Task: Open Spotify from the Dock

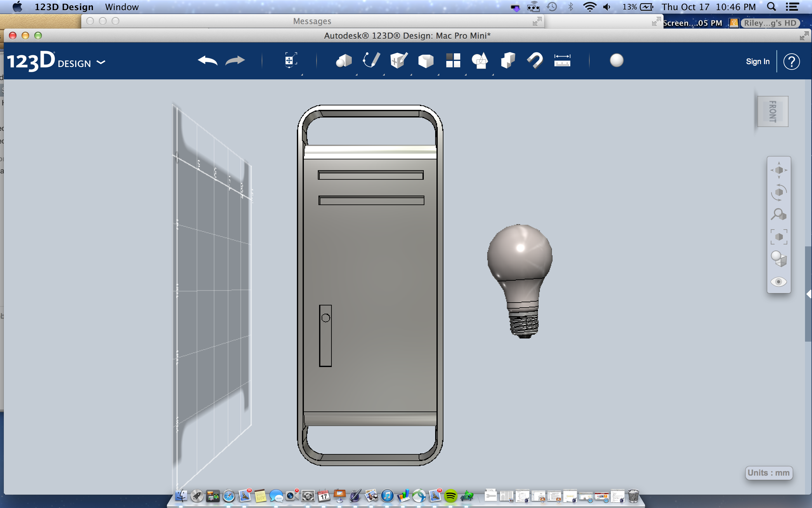Action: pos(451,496)
